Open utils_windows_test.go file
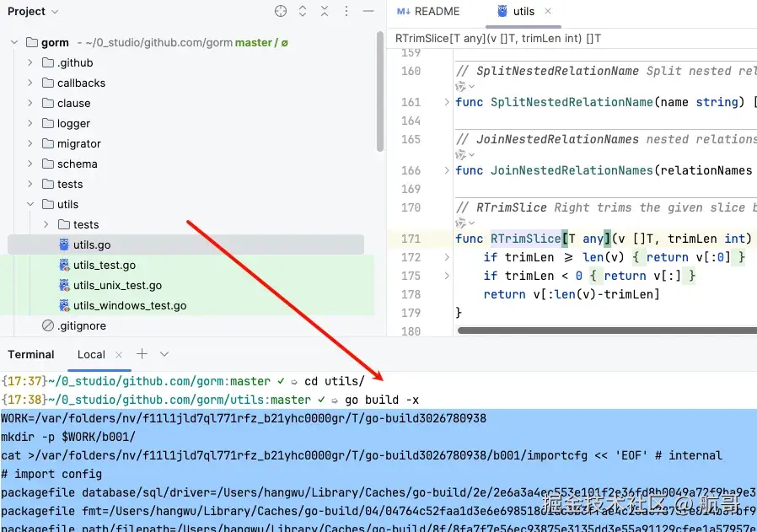Screen dimensions: 757x532 click(x=129, y=305)
